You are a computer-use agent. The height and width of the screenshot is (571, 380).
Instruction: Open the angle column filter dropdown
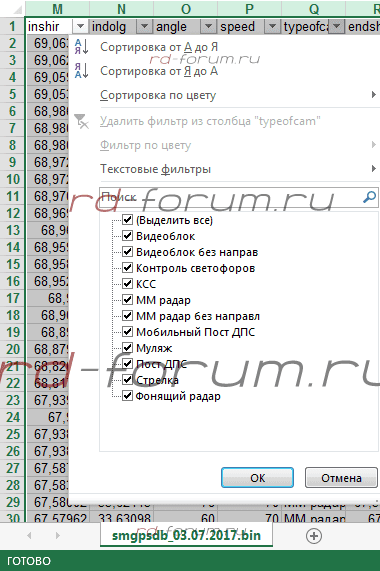(208, 27)
